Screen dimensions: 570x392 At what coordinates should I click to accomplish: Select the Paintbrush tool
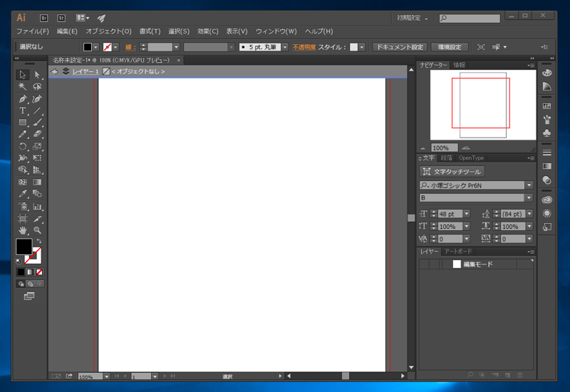(37, 123)
